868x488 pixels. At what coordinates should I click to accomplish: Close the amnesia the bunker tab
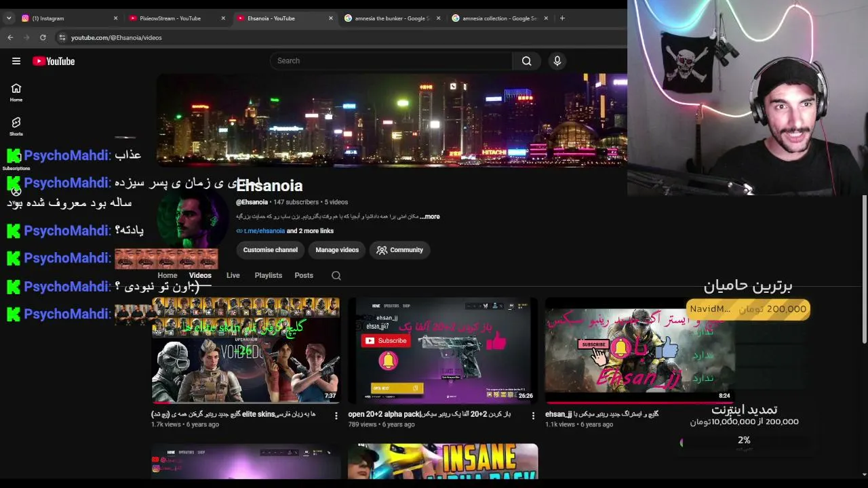pyautogui.click(x=438, y=18)
